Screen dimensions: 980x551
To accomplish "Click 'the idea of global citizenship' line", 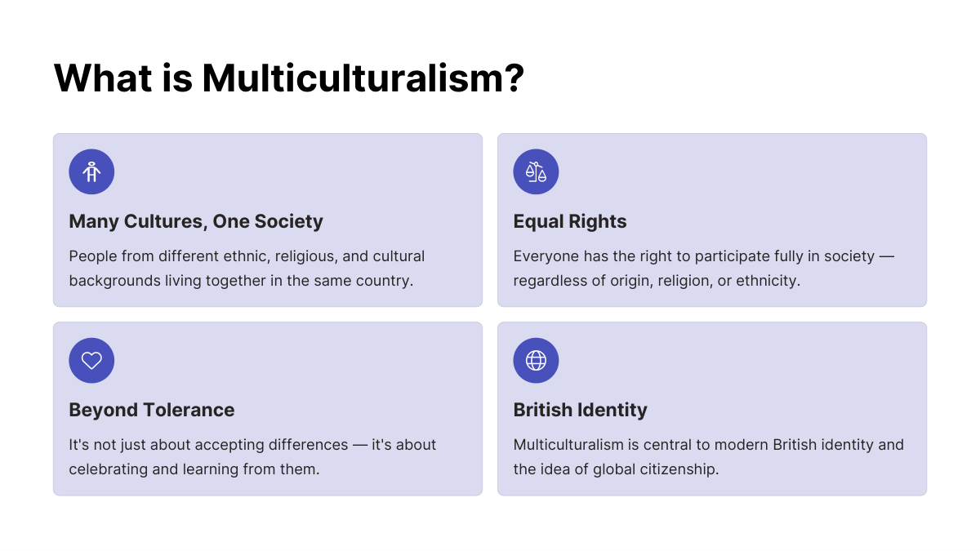I will point(616,469).
